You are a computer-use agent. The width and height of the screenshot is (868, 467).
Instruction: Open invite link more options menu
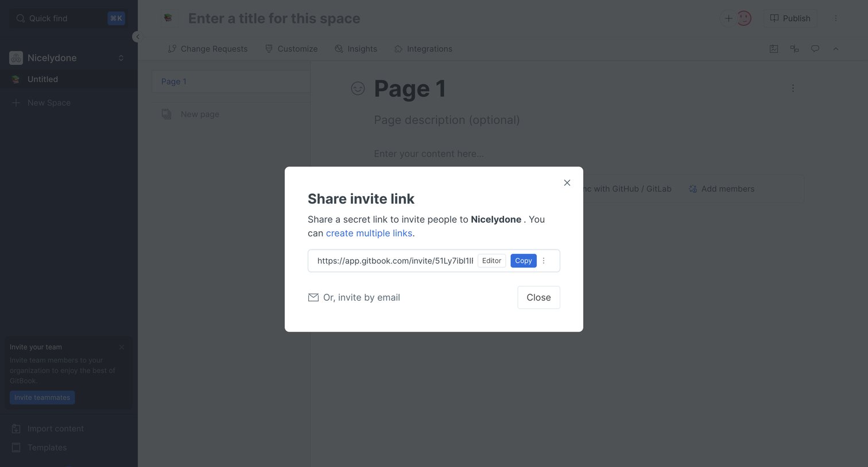pyautogui.click(x=544, y=260)
